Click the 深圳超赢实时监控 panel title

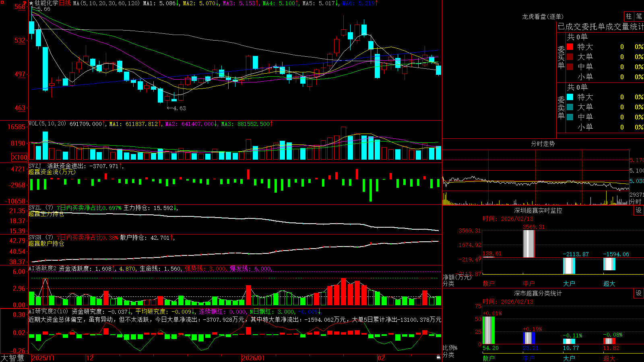tap(538, 210)
